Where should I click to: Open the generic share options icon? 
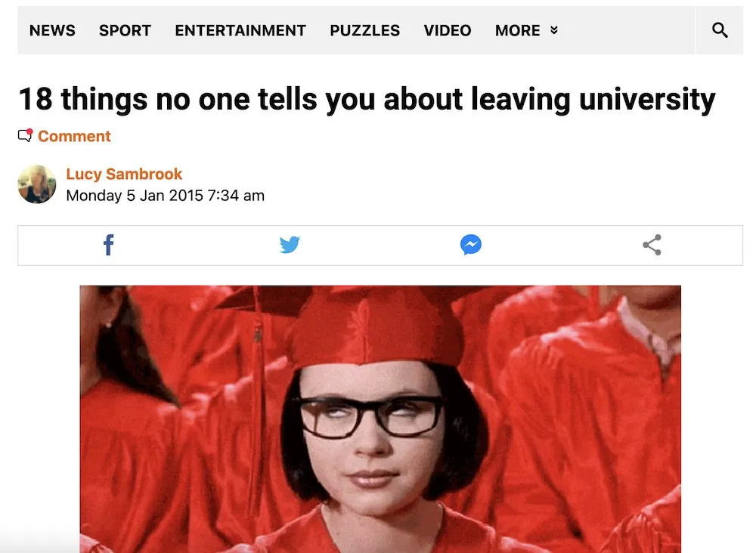pyautogui.click(x=652, y=245)
